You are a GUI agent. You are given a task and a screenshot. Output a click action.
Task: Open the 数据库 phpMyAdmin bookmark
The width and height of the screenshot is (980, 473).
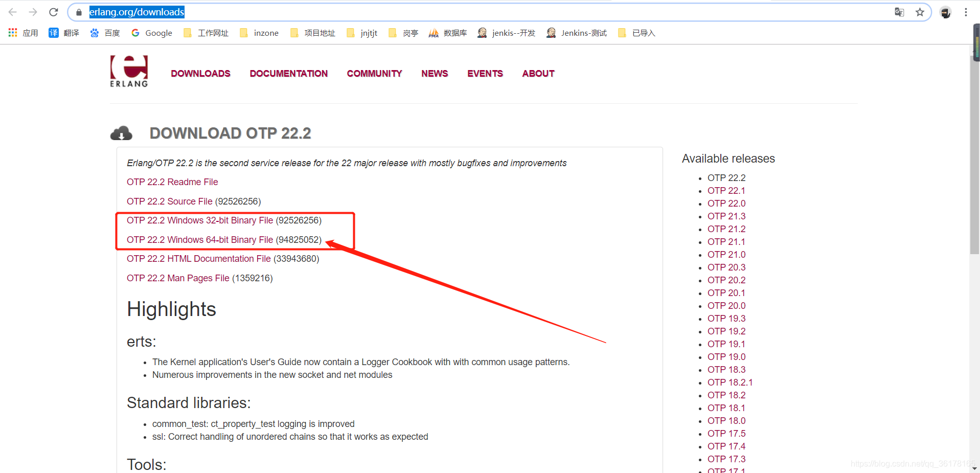[x=448, y=33]
